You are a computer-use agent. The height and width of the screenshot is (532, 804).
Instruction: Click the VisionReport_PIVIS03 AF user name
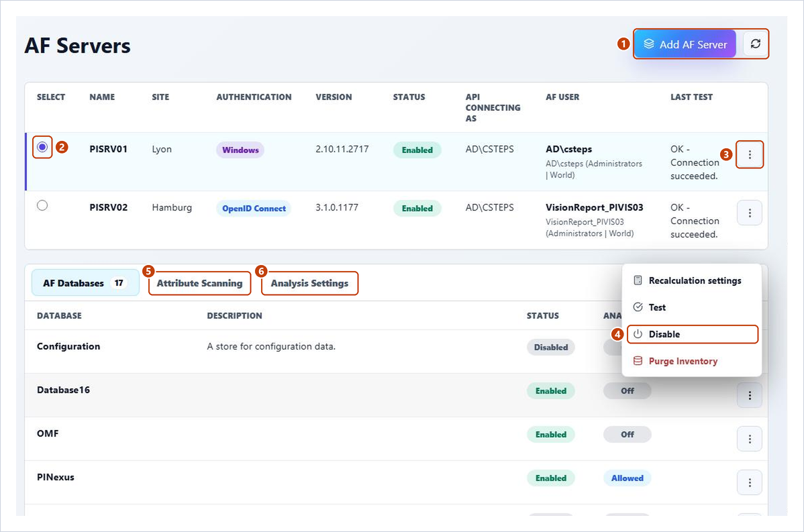tap(595, 207)
